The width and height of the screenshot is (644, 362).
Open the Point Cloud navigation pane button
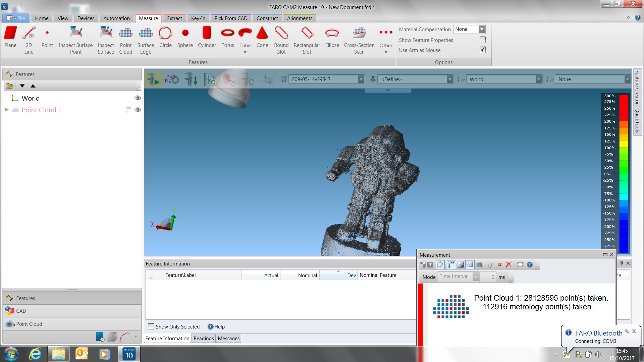72,324
